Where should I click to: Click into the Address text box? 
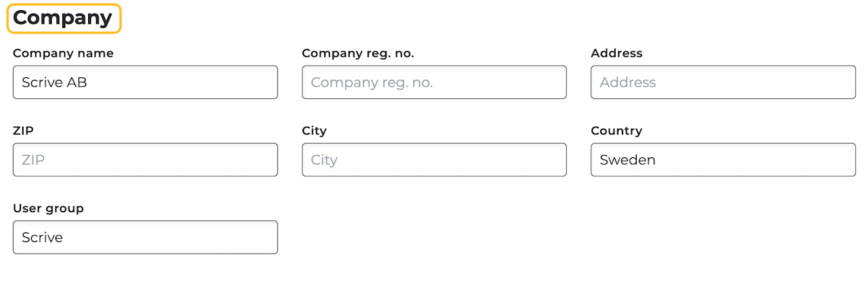(x=723, y=82)
